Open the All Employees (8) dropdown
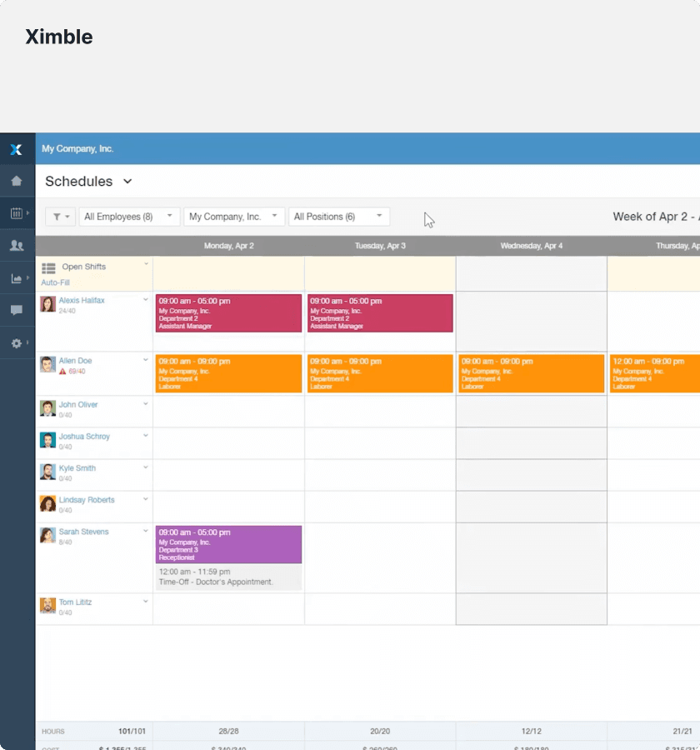 129,217
